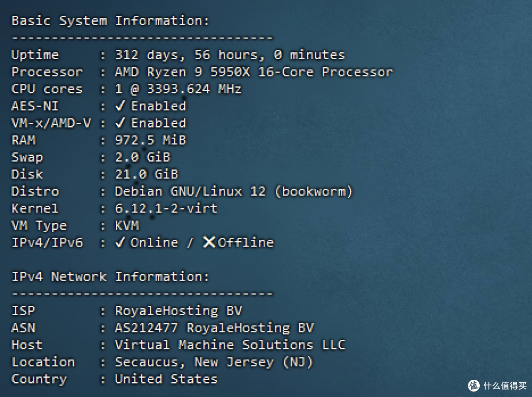Screen dimensions: 532x397
Task: Click the VM Type value 'KVM'
Action: (127, 225)
